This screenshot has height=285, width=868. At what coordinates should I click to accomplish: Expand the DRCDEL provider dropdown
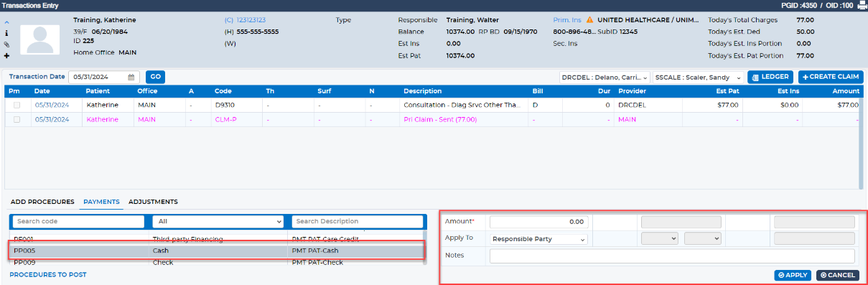pos(605,77)
